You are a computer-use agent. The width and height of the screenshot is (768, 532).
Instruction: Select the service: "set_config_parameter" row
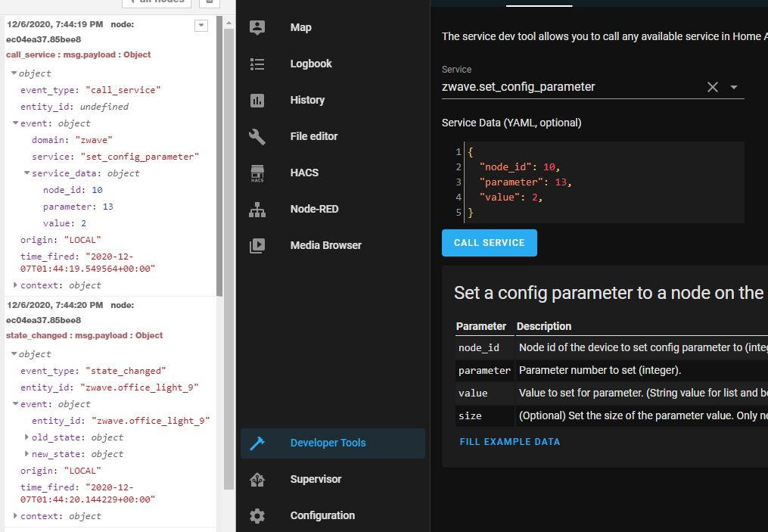pyautogui.click(x=116, y=157)
